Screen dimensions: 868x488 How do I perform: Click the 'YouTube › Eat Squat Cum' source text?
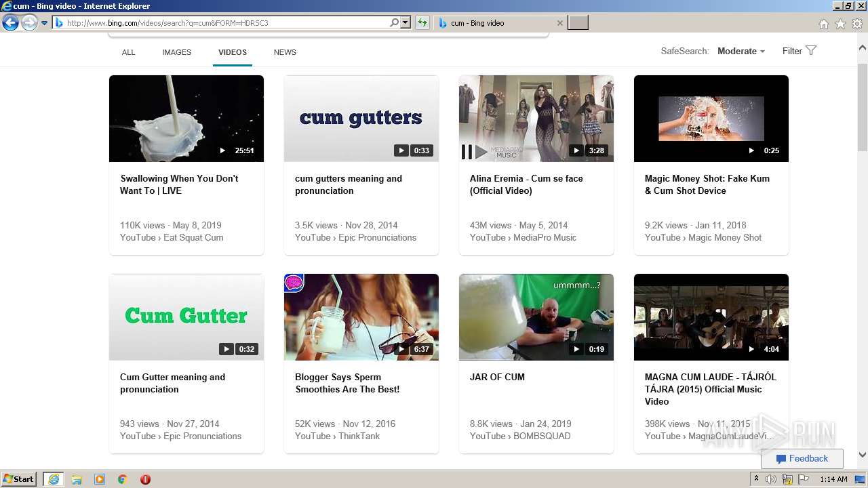pos(172,237)
